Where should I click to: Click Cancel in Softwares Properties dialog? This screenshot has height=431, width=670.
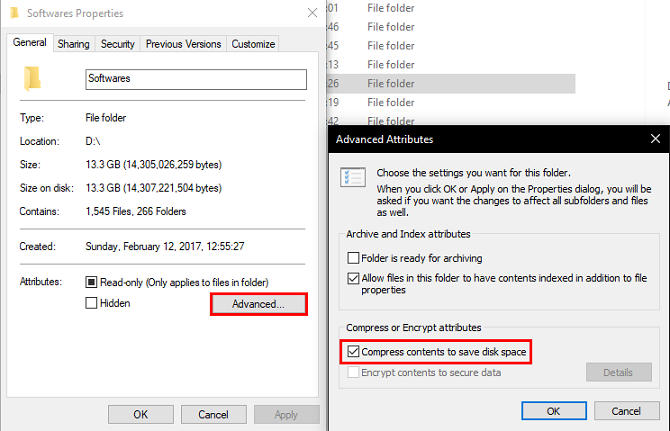213,414
